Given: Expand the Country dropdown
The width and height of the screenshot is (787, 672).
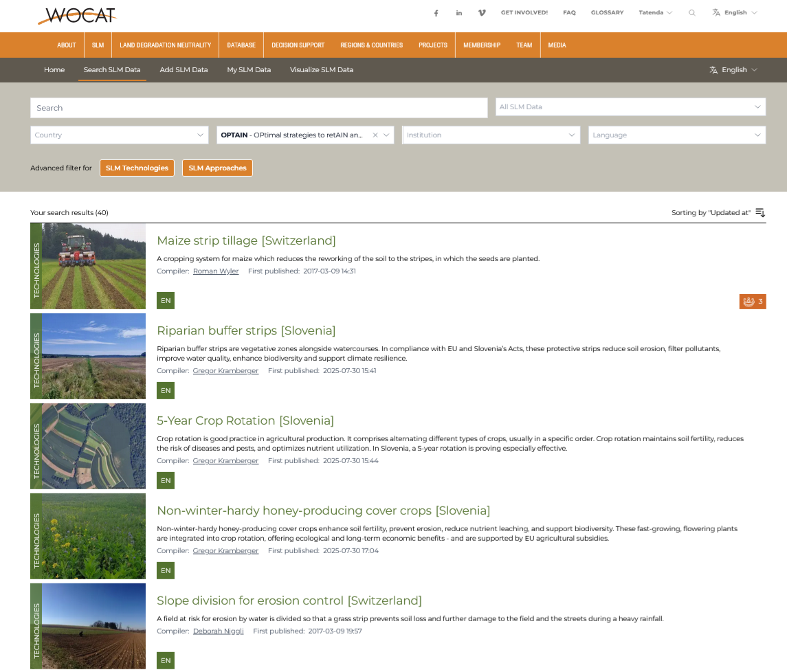Looking at the screenshot, I should pyautogui.click(x=120, y=135).
